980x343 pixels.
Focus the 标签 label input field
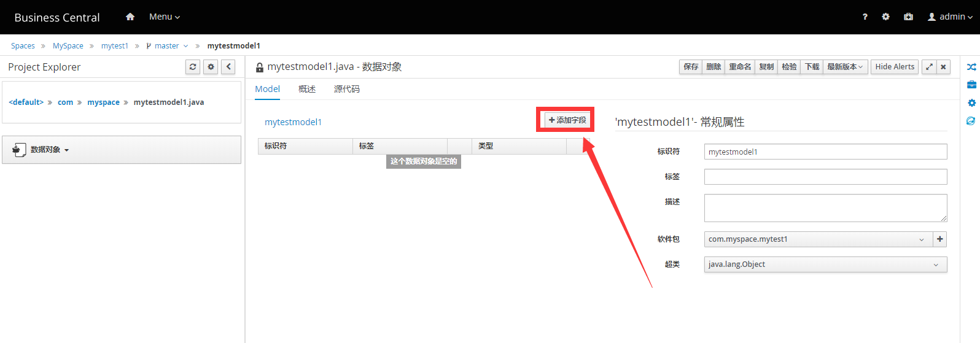825,177
